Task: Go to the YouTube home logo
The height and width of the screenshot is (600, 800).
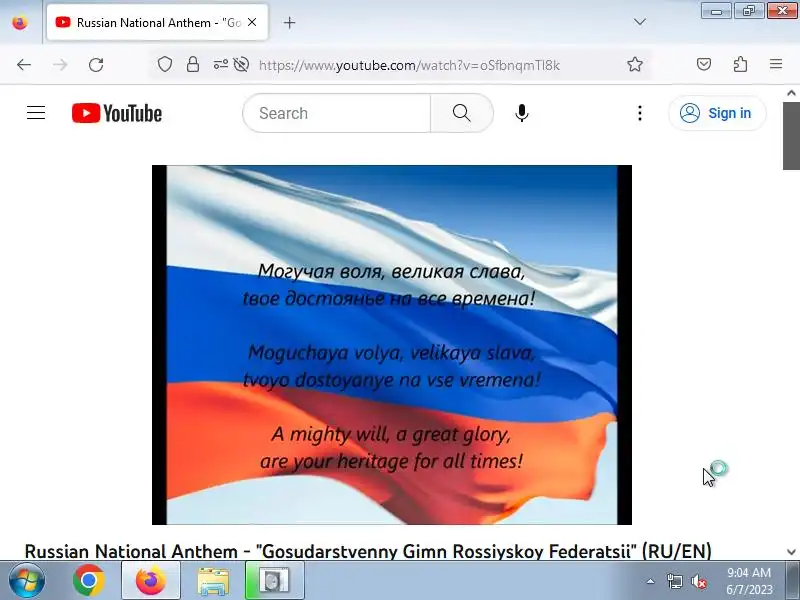Action: 117,113
